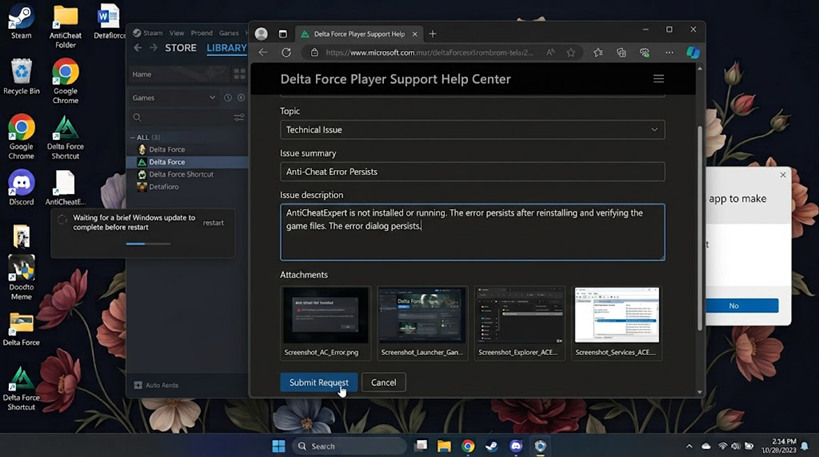Click the site lock icon in address bar
The image size is (819, 457).
click(x=314, y=52)
